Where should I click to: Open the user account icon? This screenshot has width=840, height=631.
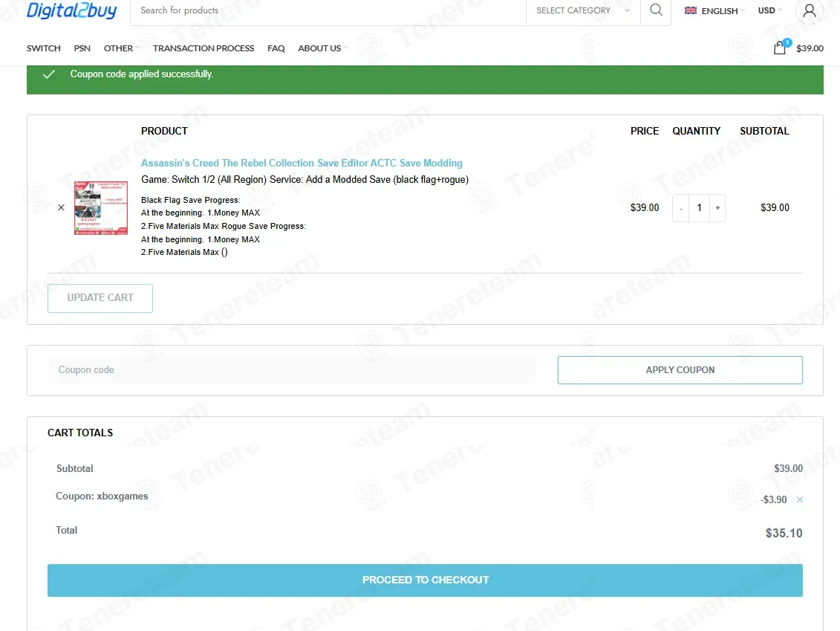pyautogui.click(x=810, y=10)
